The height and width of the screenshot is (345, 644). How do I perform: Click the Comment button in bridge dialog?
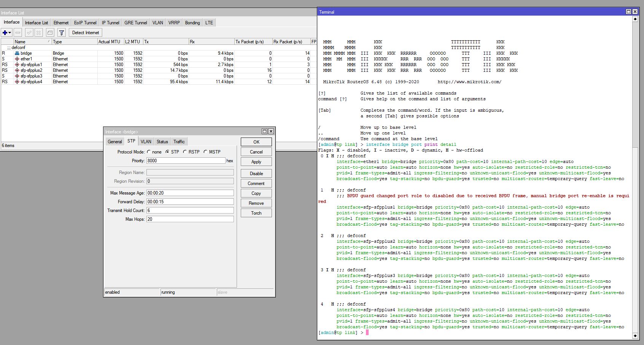point(256,184)
